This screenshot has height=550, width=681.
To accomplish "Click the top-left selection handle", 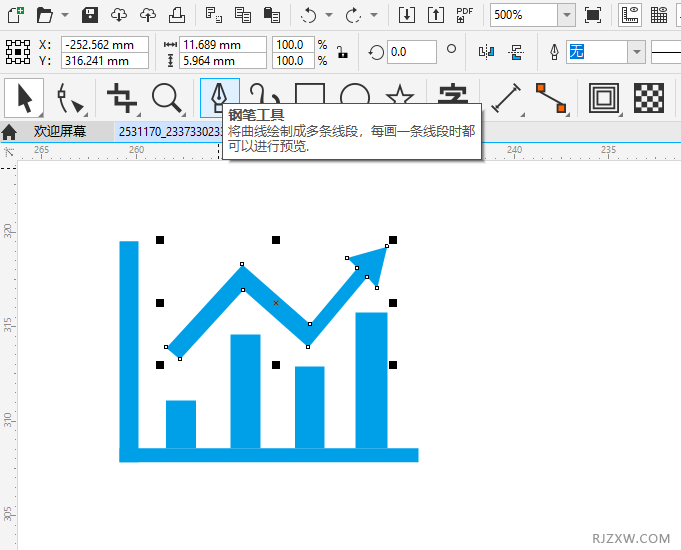I will tap(160, 240).
